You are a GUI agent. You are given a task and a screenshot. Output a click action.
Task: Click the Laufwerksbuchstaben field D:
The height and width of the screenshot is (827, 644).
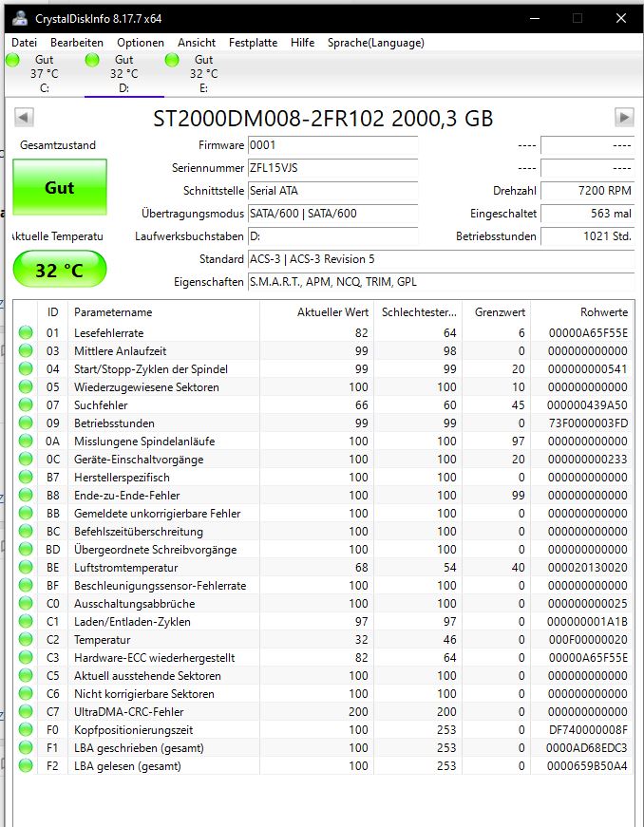pos(332,236)
